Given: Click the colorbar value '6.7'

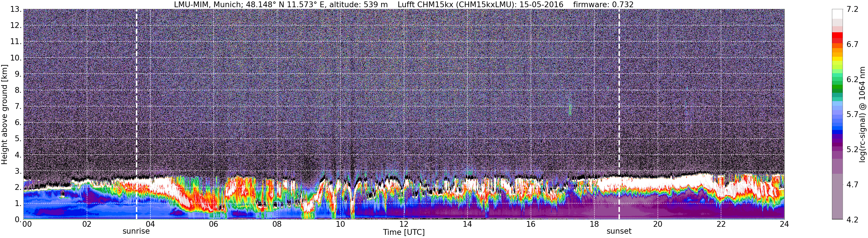Looking at the screenshot, I should [x=852, y=44].
